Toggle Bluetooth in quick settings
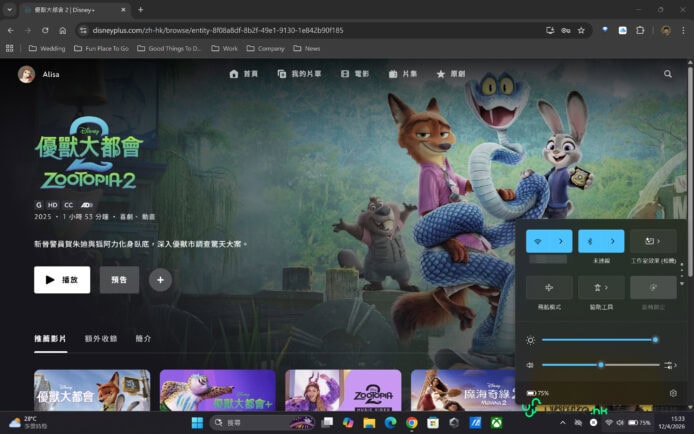Image resolution: width=694 pixels, height=434 pixels. (590, 241)
